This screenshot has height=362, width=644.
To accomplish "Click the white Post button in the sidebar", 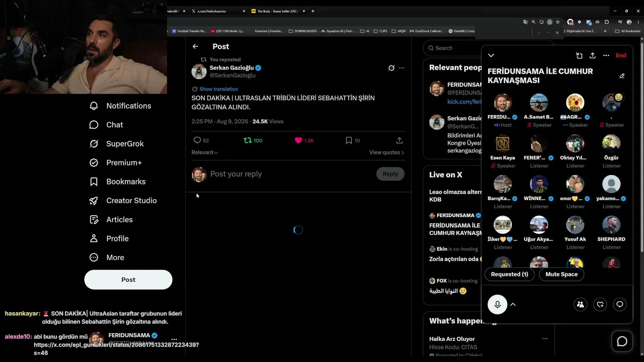I will (x=128, y=280).
